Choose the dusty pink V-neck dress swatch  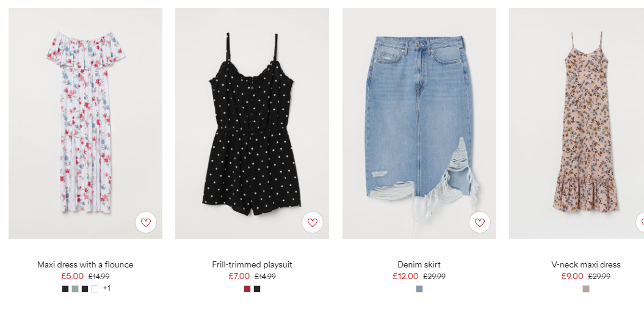click(x=586, y=289)
